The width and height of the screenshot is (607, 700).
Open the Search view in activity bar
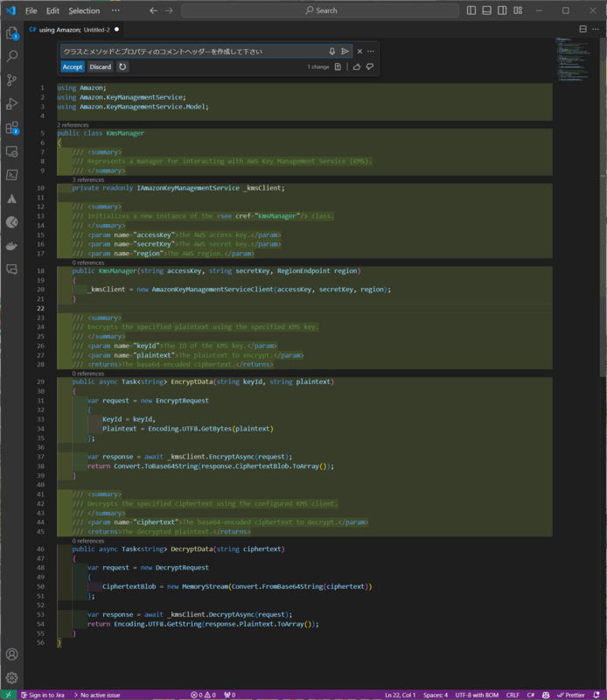pyautogui.click(x=12, y=56)
